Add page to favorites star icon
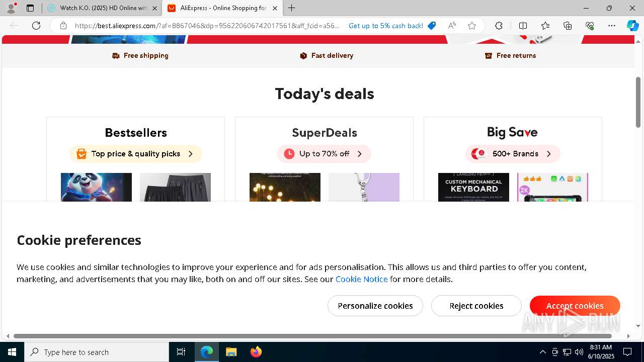The image size is (644, 362). [472, 26]
